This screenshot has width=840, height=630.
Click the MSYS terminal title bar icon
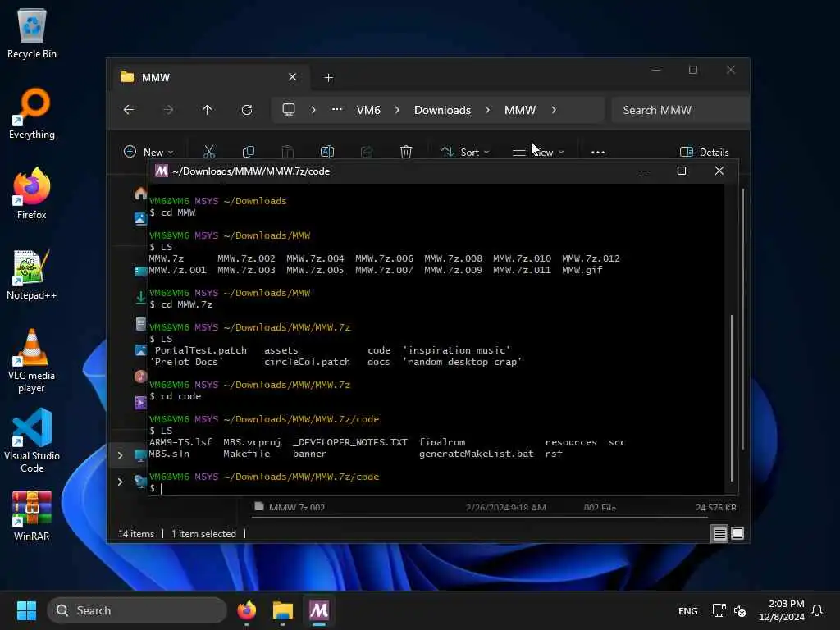tap(162, 171)
